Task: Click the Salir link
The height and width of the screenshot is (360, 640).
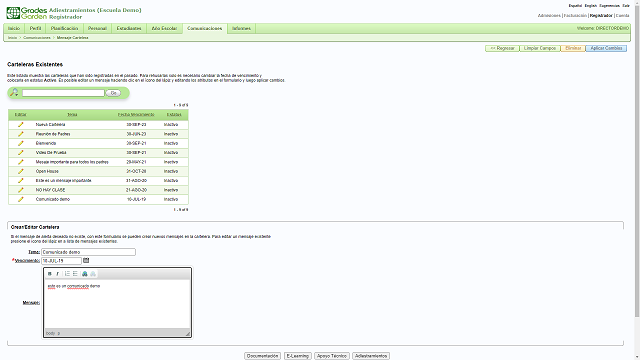Action: (626, 6)
